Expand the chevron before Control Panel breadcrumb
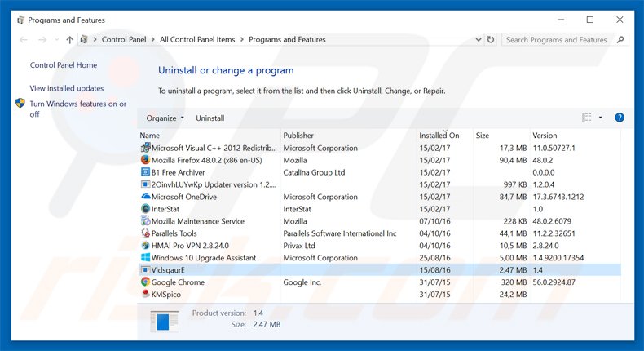The image size is (644, 351). click(x=95, y=39)
